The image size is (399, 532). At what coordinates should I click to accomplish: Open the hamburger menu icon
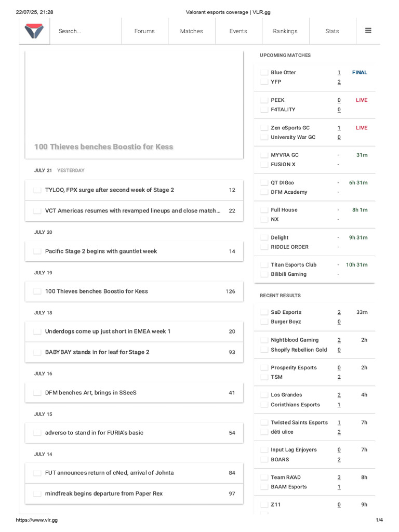tap(368, 31)
